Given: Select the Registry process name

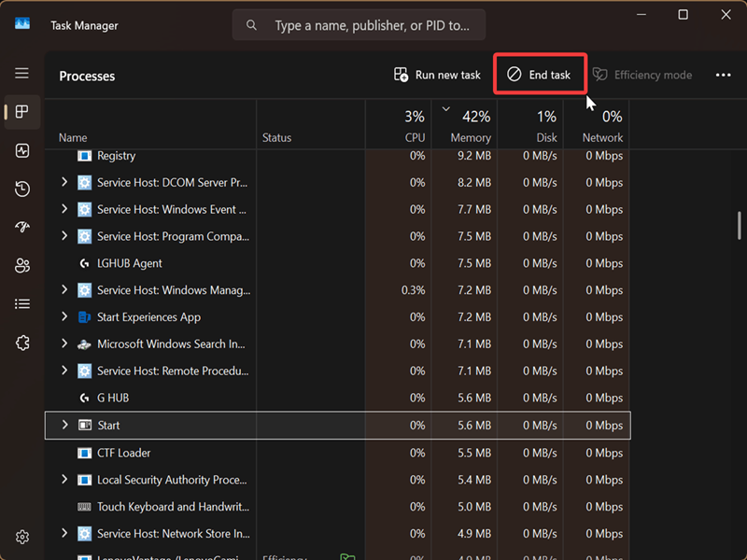Looking at the screenshot, I should 116,156.
